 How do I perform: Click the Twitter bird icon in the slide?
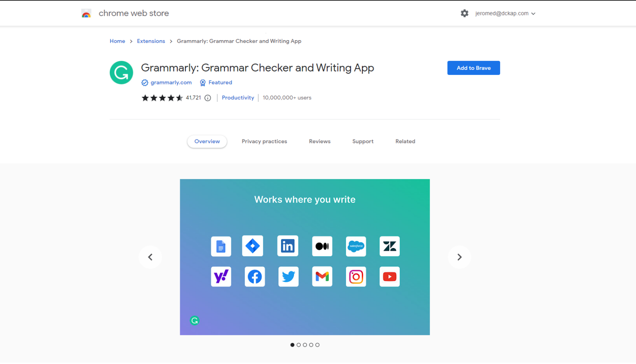pos(289,277)
